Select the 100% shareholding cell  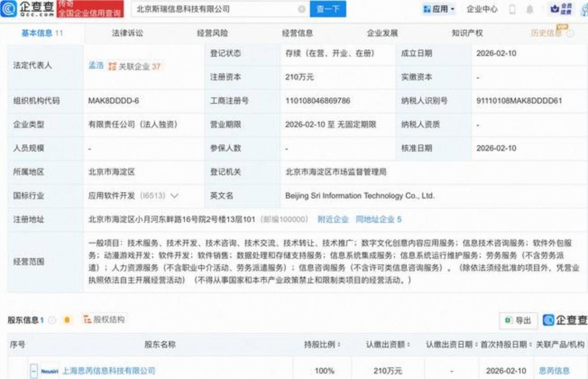pyautogui.click(x=324, y=371)
